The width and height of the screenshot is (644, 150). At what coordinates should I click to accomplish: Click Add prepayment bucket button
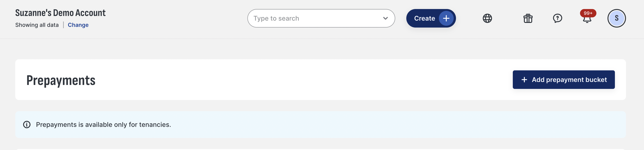(x=564, y=80)
